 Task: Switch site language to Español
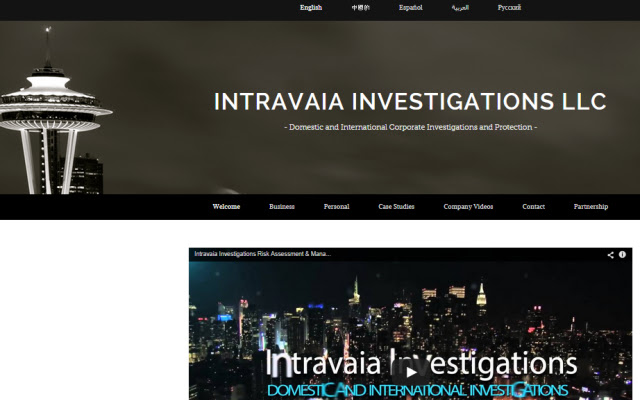(410, 7)
